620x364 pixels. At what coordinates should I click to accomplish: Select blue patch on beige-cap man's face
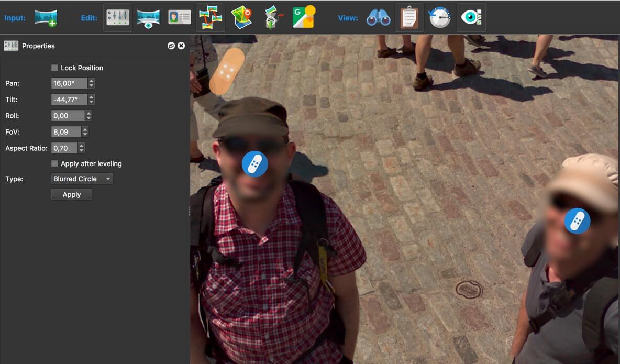coord(577,221)
